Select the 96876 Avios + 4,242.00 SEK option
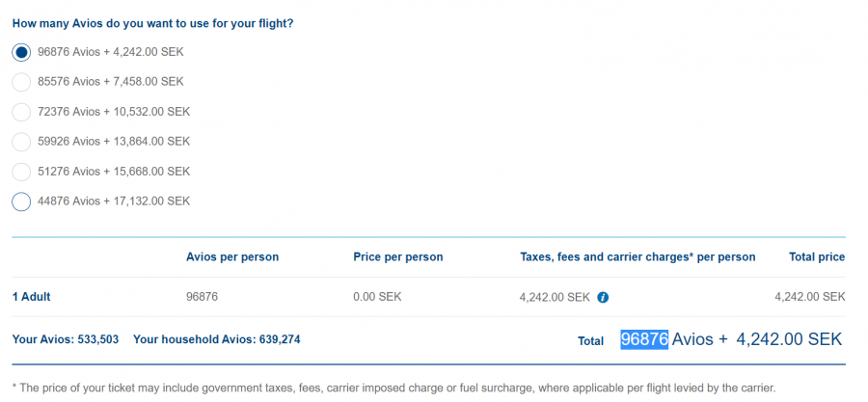868x402 pixels. (21, 52)
